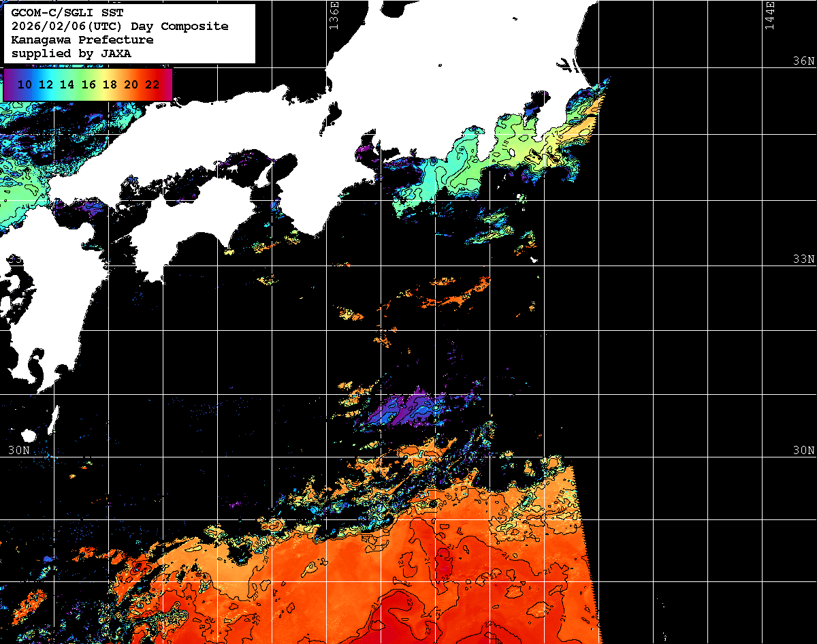
Task: Click the Kanagawa Prefecture label
Action: 82,40
